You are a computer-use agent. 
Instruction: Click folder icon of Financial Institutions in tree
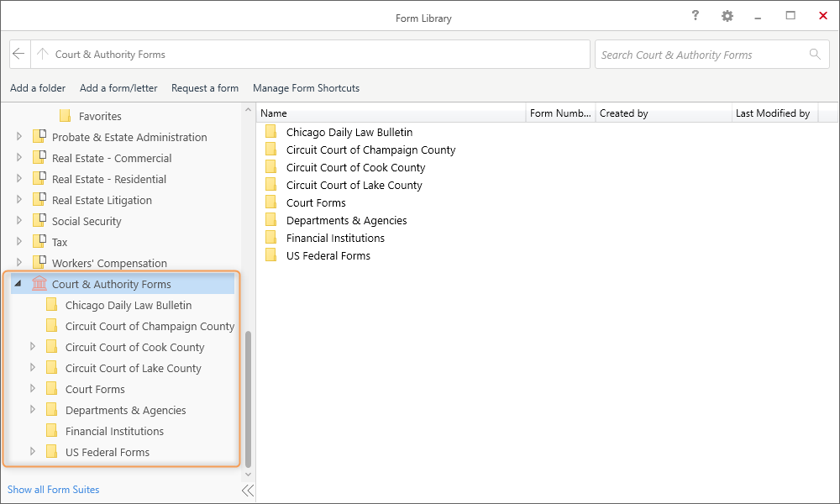tap(52, 431)
